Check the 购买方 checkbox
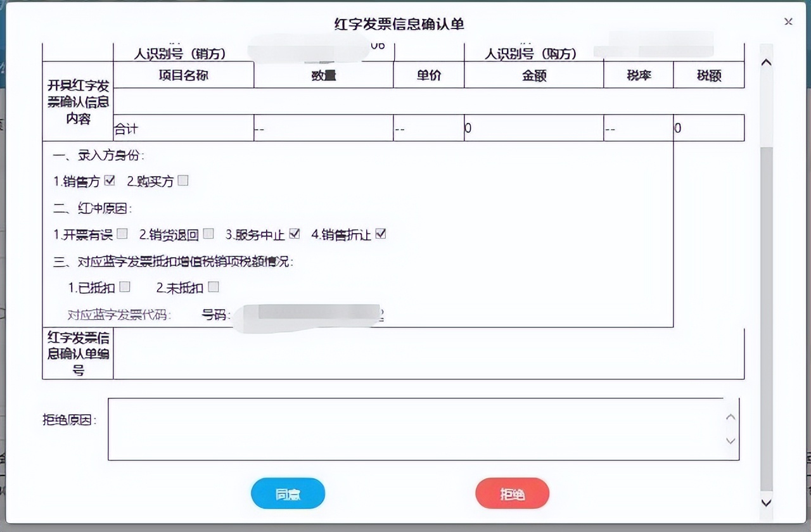811x532 pixels. pos(183,180)
